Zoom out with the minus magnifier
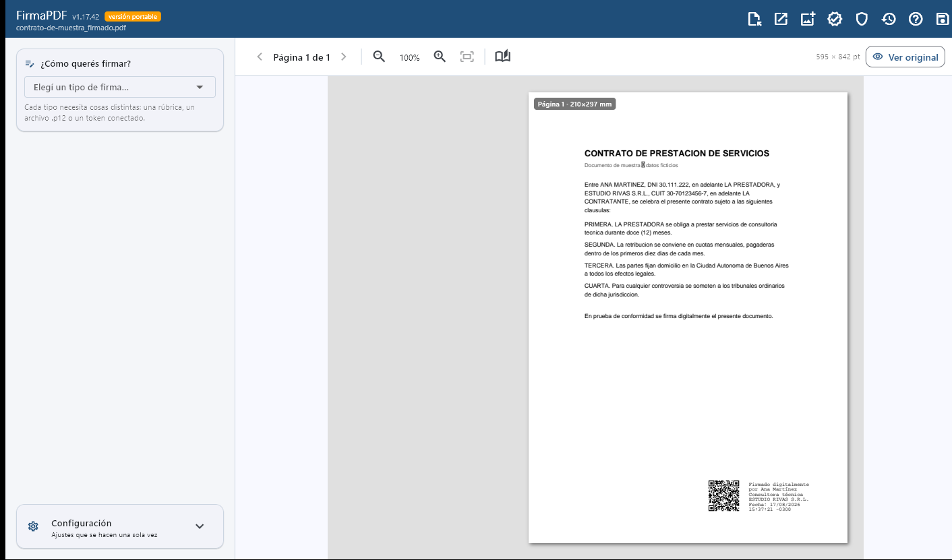 pyautogui.click(x=380, y=57)
